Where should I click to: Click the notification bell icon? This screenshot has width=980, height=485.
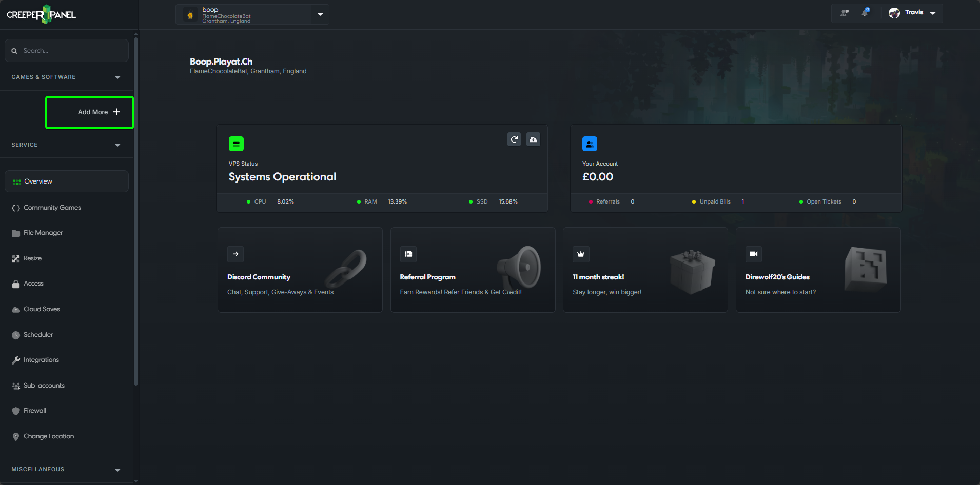(x=865, y=13)
